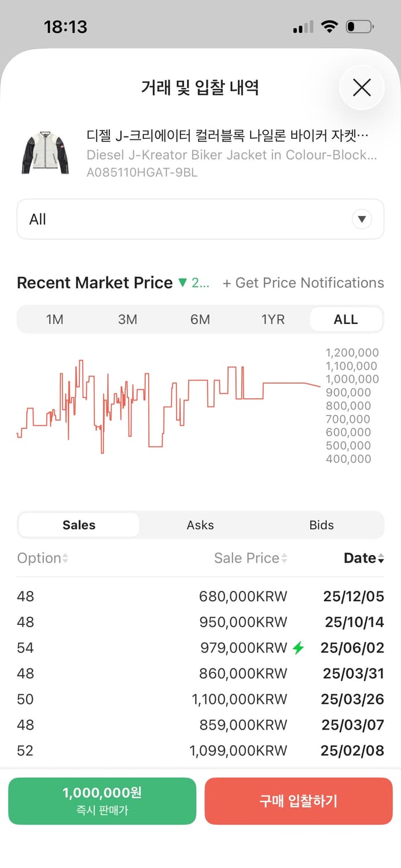Select the 6M chart range
Screen dimensions: 401x868
pos(200,319)
